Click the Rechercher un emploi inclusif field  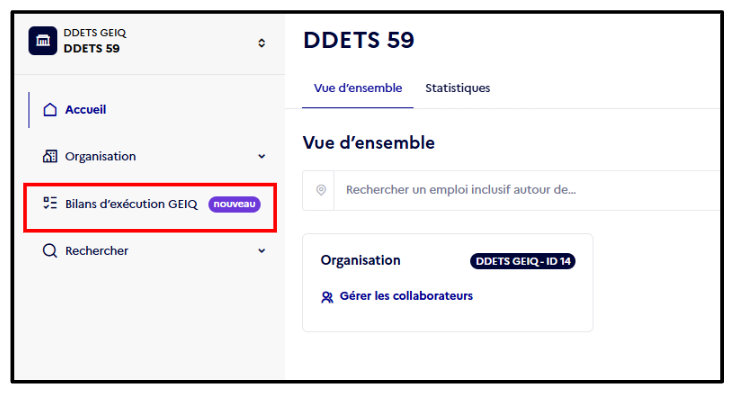(526, 190)
